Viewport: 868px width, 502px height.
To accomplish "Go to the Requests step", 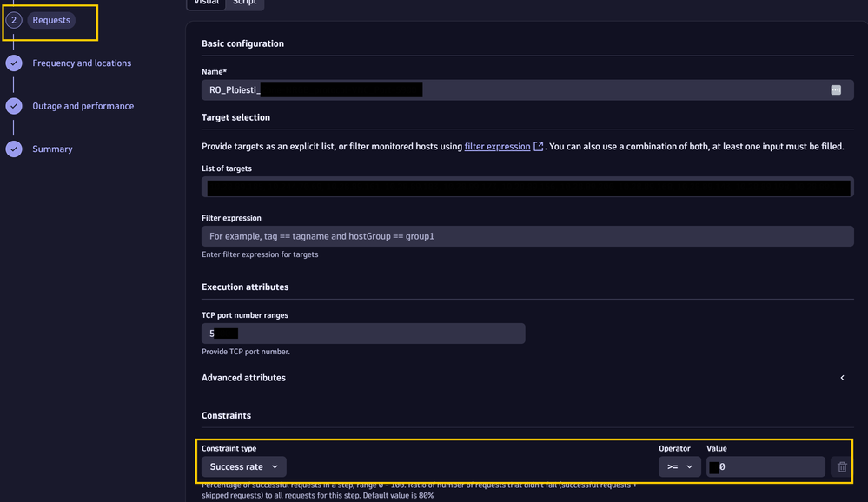I will click(x=51, y=20).
